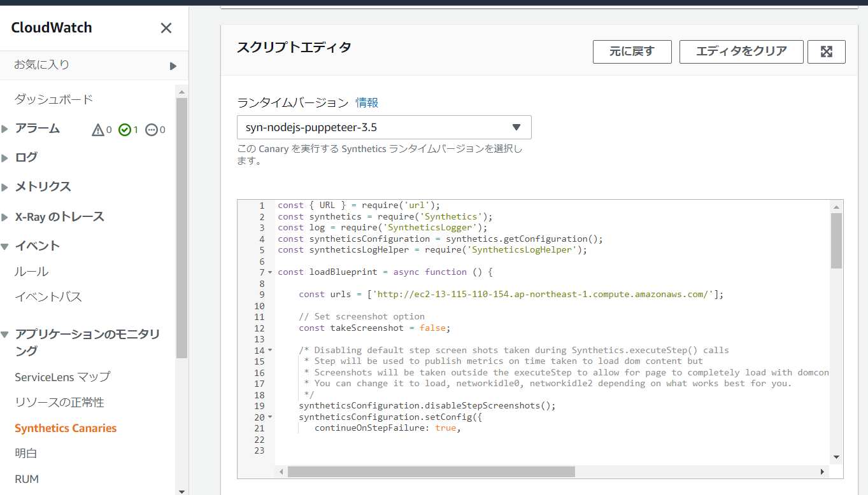The width and height of the screenshot is (868, 495).
Task: Expand the アラーム section
Action: (5, 129)
